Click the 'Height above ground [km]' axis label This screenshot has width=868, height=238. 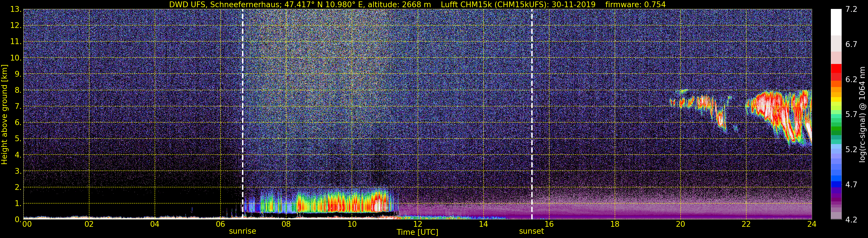point(4,115)
